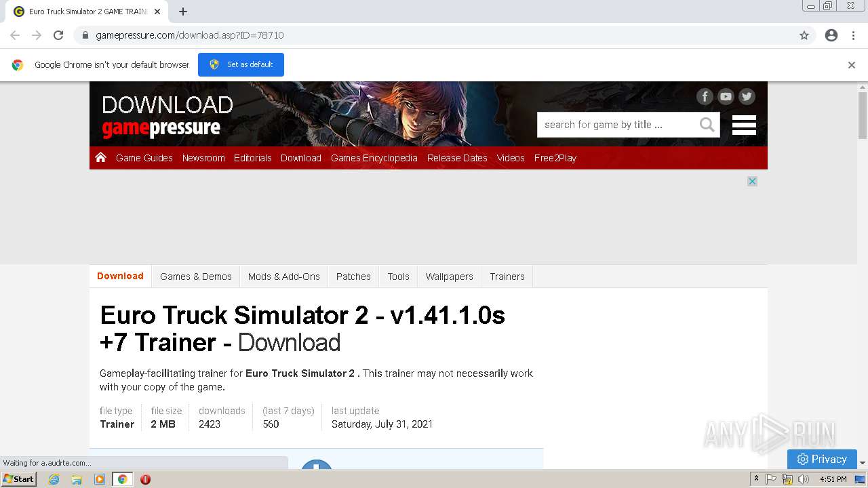Viewport: 868px width, 488px height.
Task: Click the page lock security icon
Action: pos(85,35)
